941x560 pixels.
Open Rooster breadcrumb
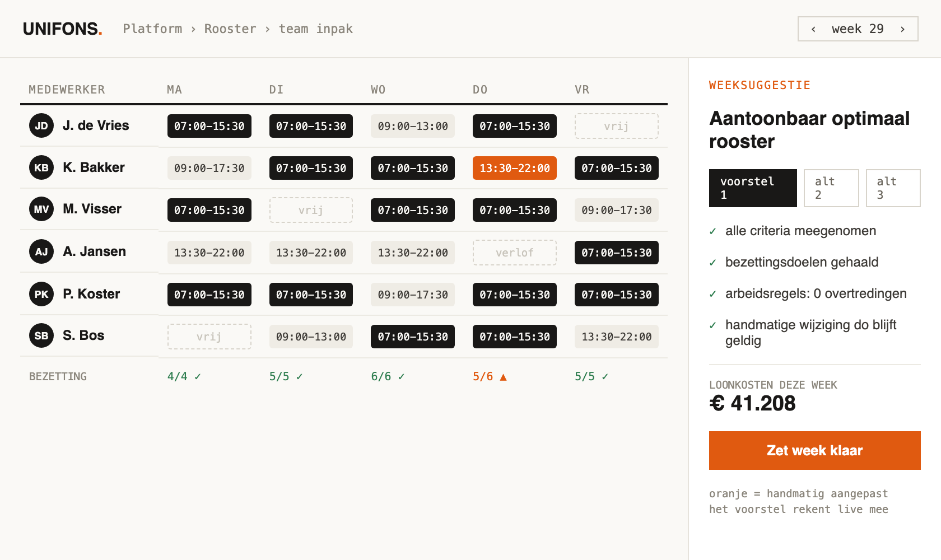tap(230, 29)
